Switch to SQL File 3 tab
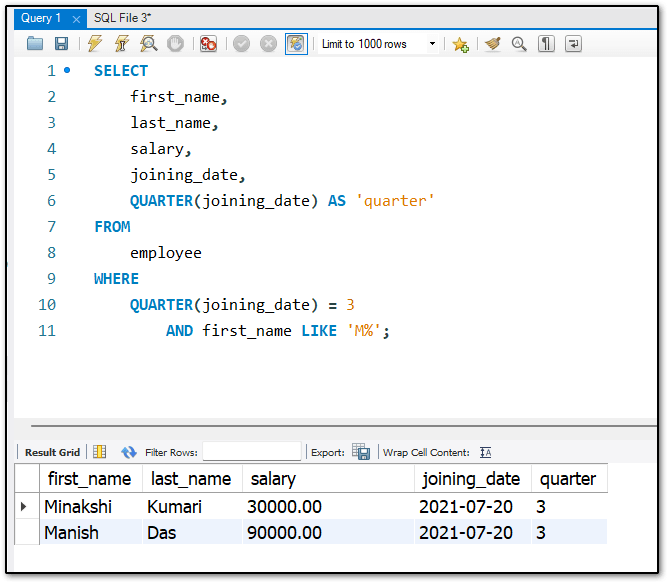 [x=122, y=18]
